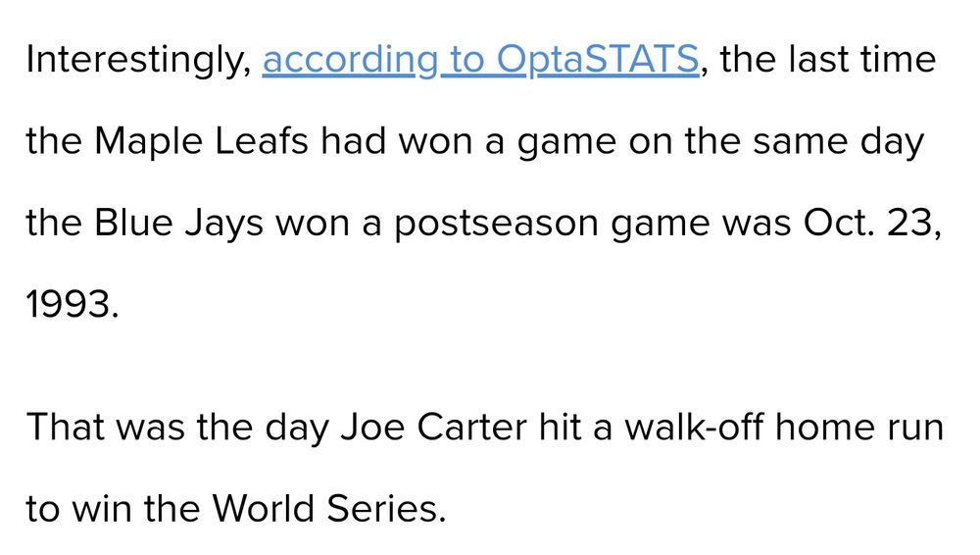Image resolution: width=980 pixels, height=555 pixels.
Task: Click the word 'according' in the blue link
Action: (351, 62)
